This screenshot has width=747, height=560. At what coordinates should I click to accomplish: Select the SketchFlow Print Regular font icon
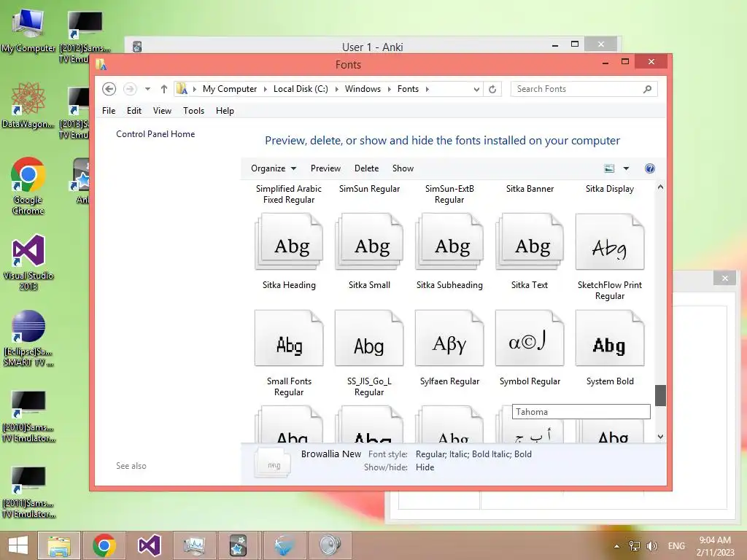coord(610,241)
